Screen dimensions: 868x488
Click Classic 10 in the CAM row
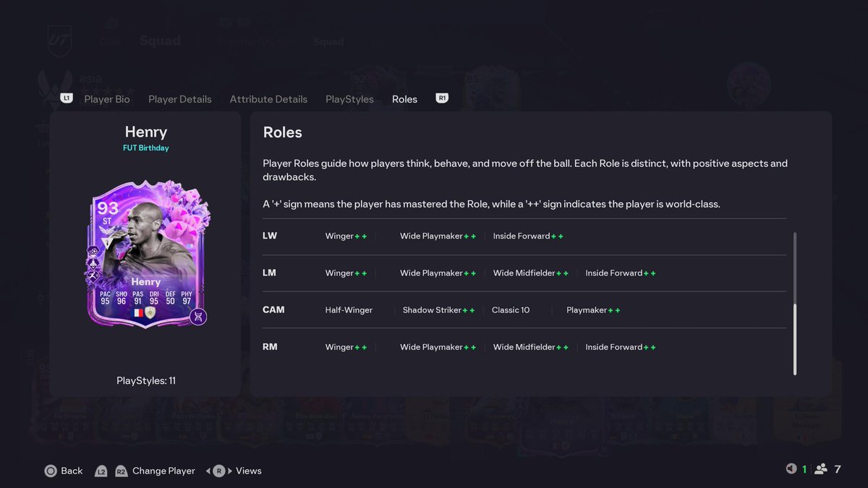coord(511,310)
